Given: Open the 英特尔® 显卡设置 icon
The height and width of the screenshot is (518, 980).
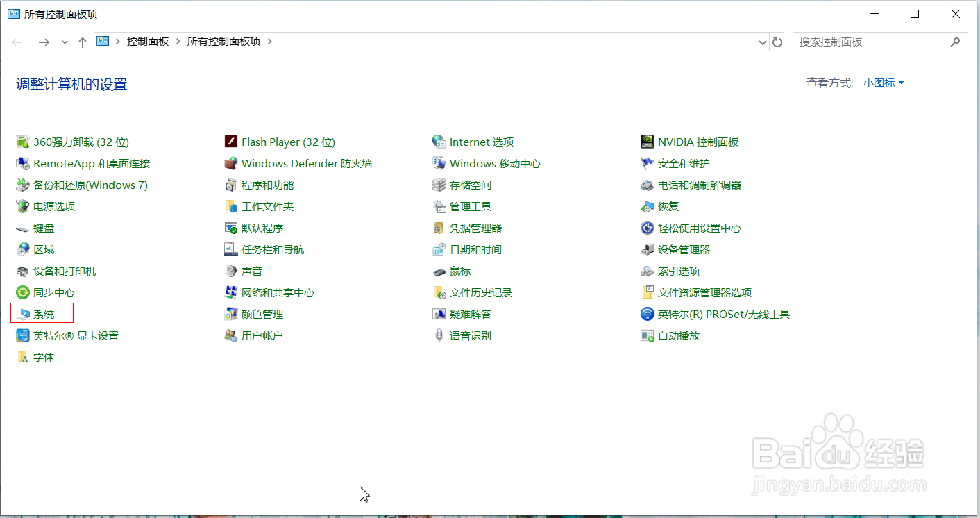Looking at the screenshot, I should click(x=23, y=335).
